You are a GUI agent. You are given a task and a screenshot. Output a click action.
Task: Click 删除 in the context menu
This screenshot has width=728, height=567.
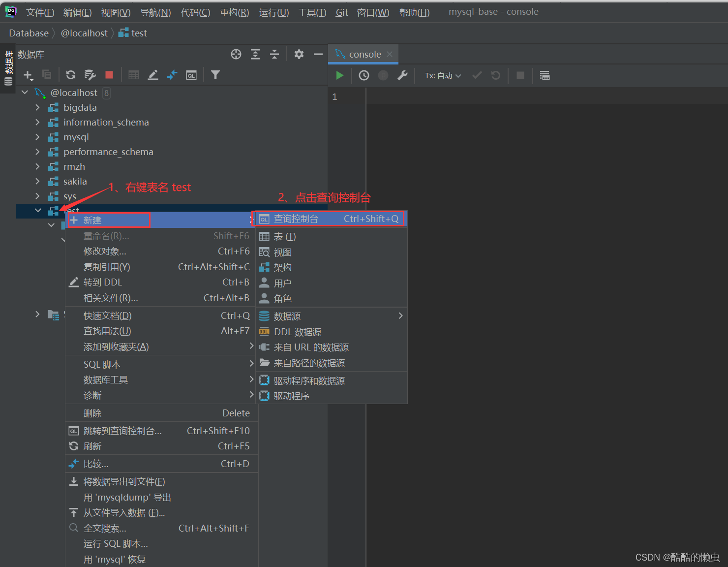162,413
